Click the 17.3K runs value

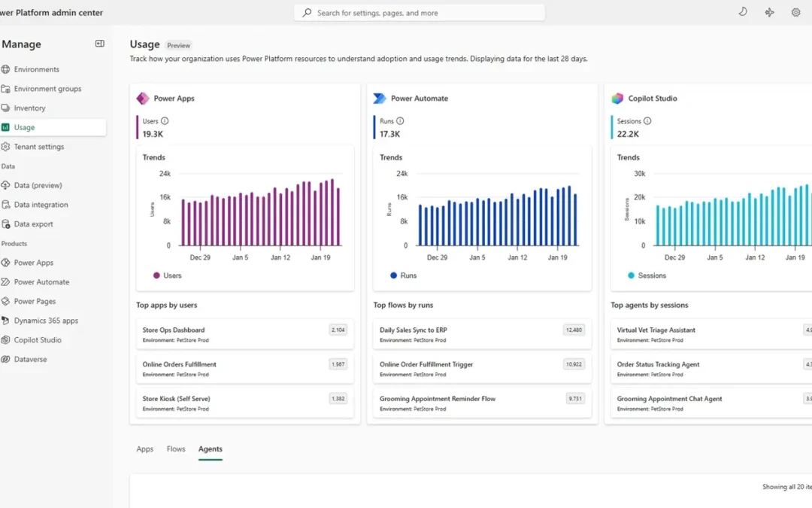390,134
